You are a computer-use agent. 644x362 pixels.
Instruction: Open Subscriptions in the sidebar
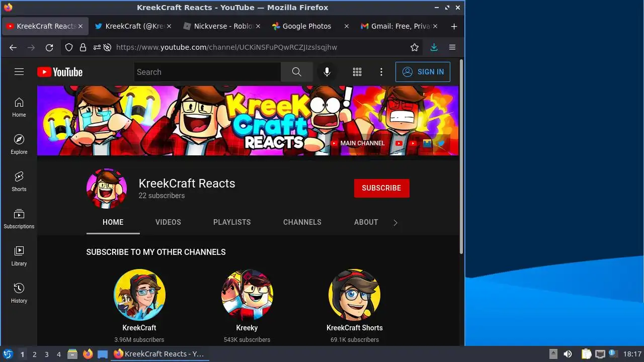click(19, 219)
